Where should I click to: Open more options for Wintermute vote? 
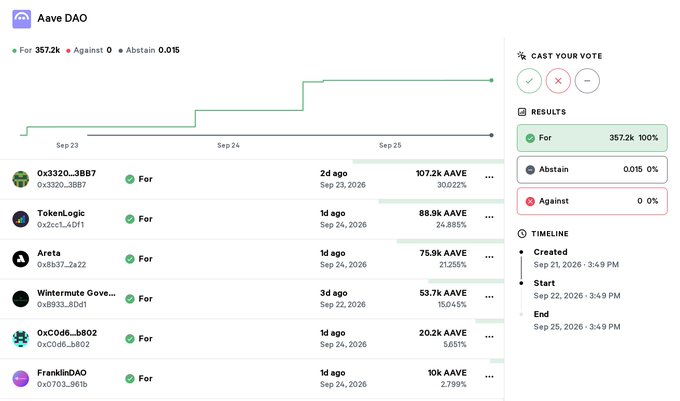[x=489, y=297]
